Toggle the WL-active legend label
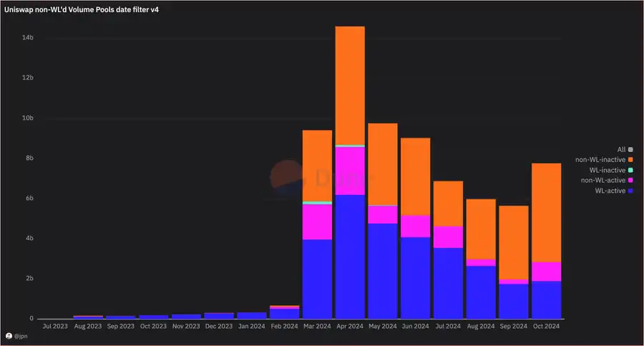The width and height of the screenshot is (644, 346). coord(610,191)
